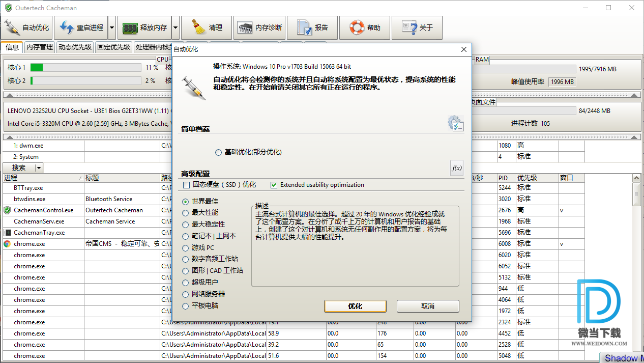Collapse the splitter bar above hardware info
This screenshot has width=644, height=363.
[x=322, y=95]
